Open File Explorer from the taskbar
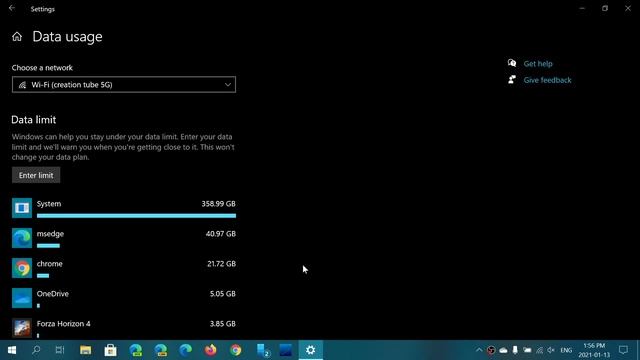 point(85,350)
